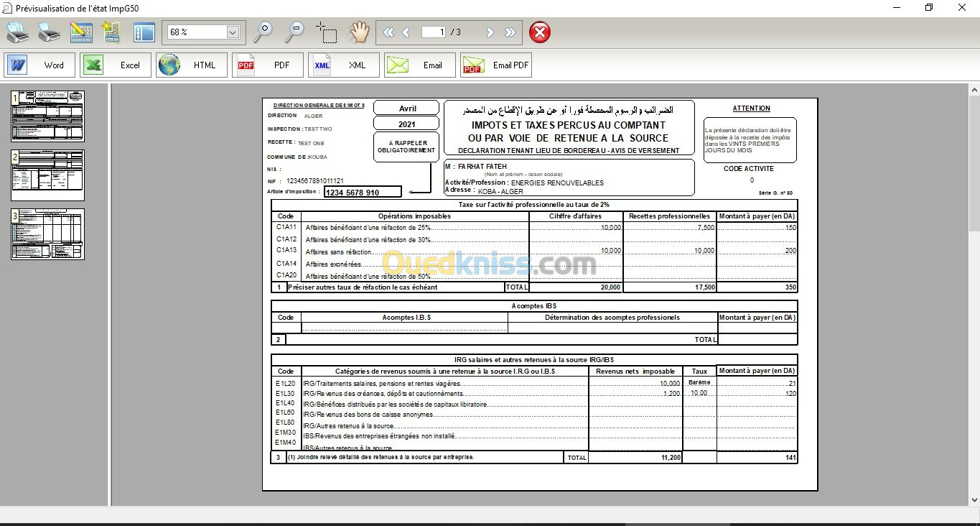
Task: Click 'Taxe sur l'activité professionnelle' section header
Action: click(534, 205)
